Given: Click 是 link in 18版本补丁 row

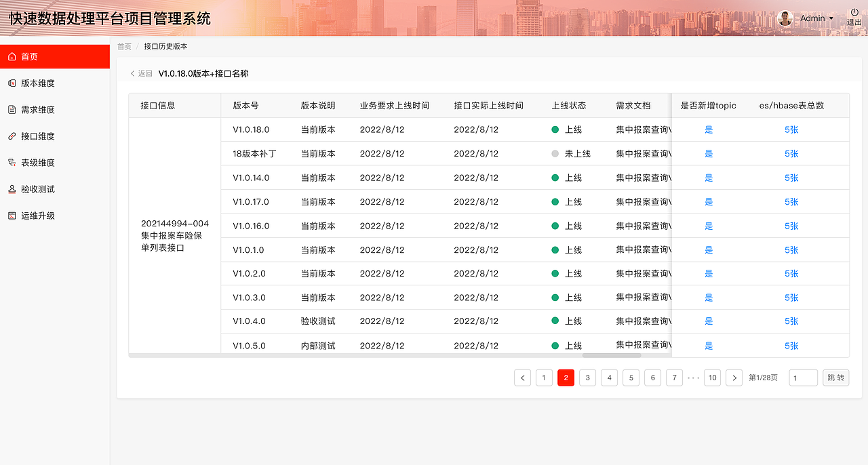Looking at the screenshot, I should point(709,154).
